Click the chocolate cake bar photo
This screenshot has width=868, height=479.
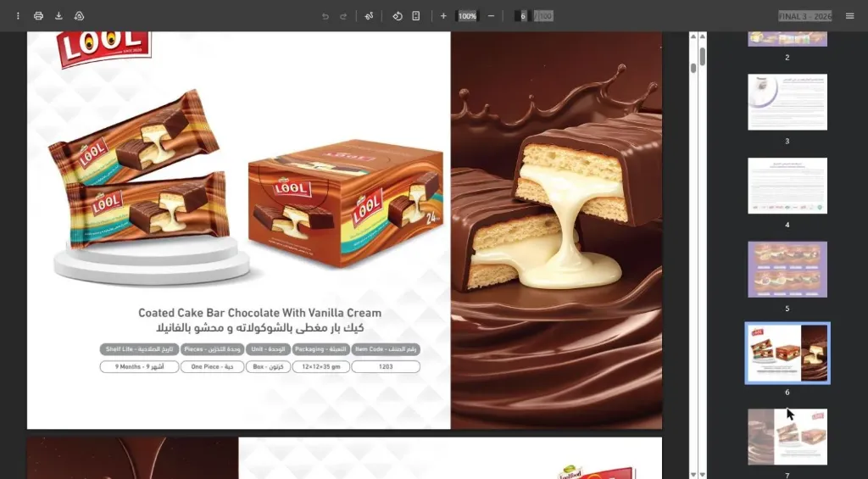pyautogui.click(x=556, y=230)
